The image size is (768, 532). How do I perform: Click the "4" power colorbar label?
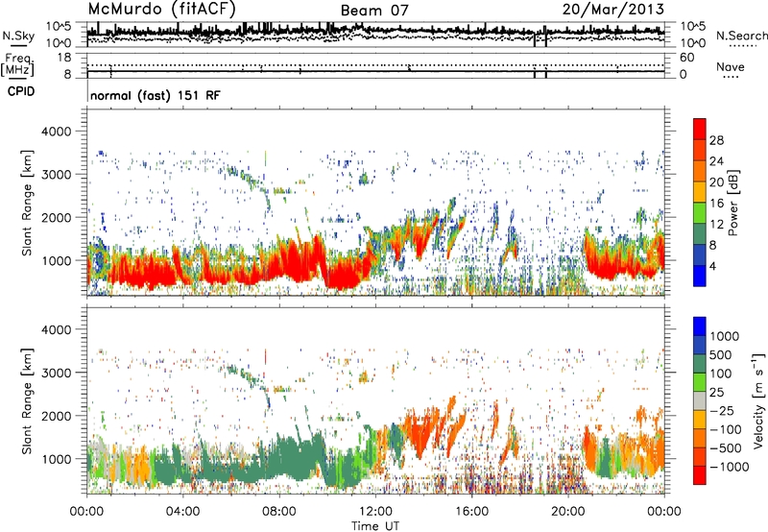[712, 267]
